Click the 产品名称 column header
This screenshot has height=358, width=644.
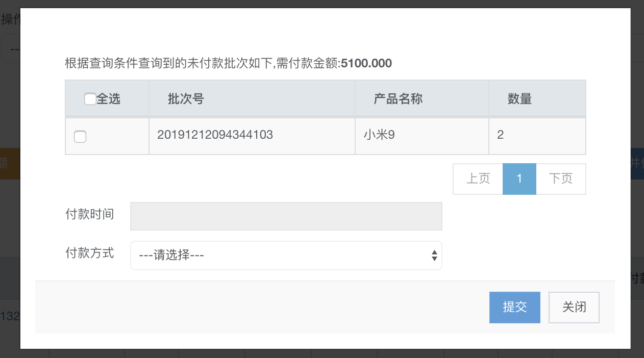click(398, 99)
